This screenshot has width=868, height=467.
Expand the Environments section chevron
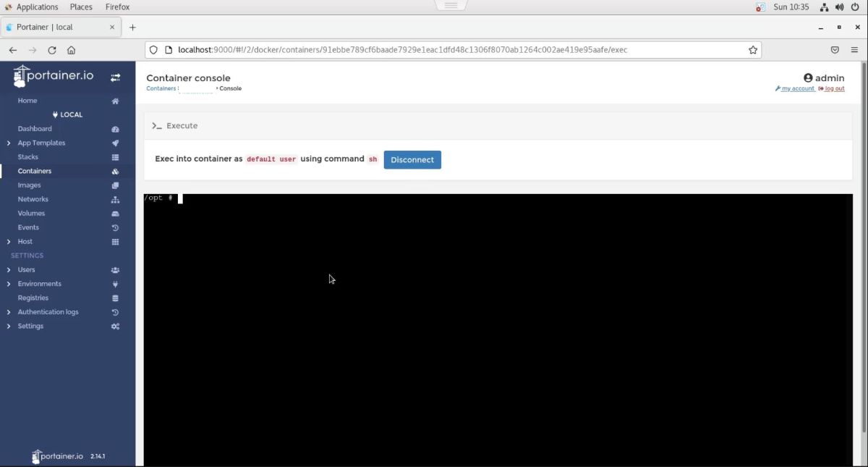point(9,284)
